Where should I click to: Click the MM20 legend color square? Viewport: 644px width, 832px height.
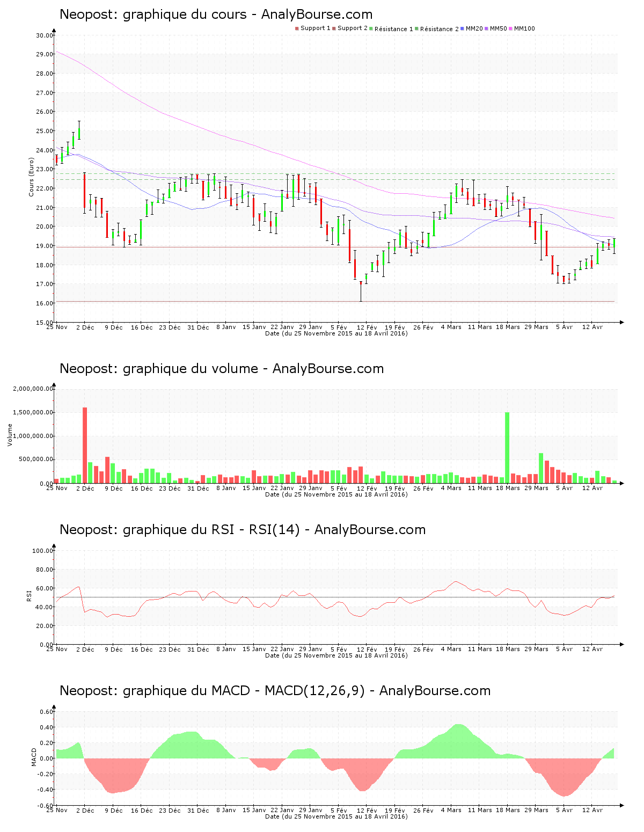click(x=462, y=28)
